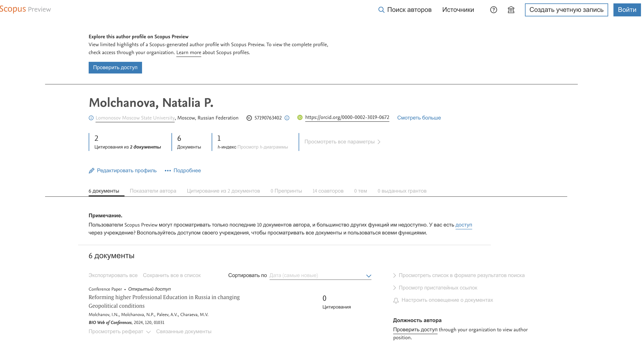Click author Paleev, A.V. in paper authors

167,315
